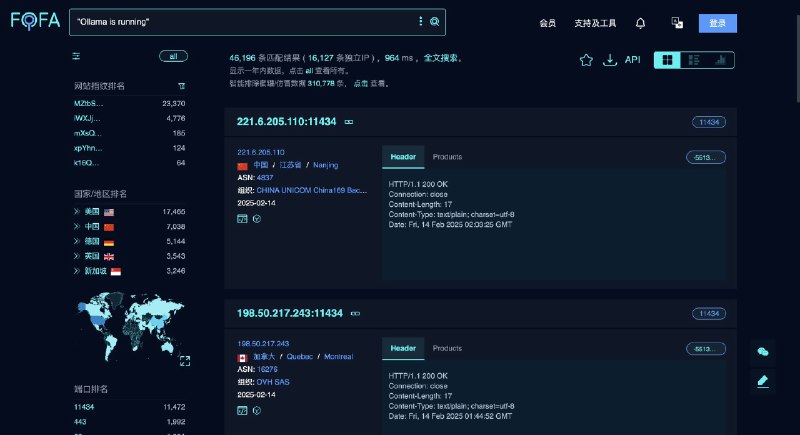Open Products tab for 221.6.205.110

click(x=447, y=157)
